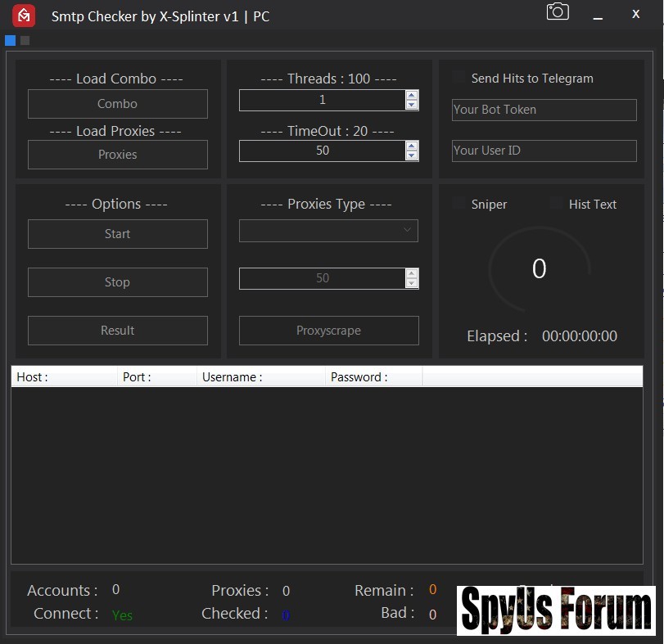
Task: Focus the Your User ID field
Action: click(x=544, y=151)
